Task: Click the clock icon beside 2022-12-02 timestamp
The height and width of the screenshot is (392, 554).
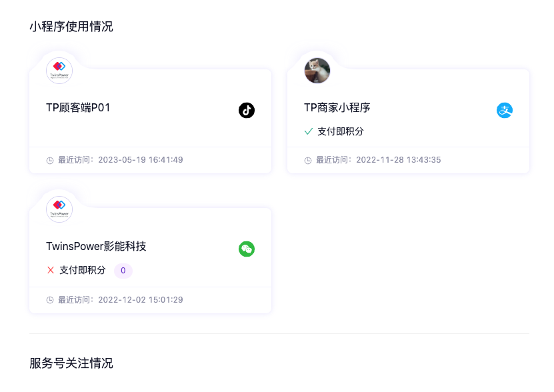Action: point(50,300)
